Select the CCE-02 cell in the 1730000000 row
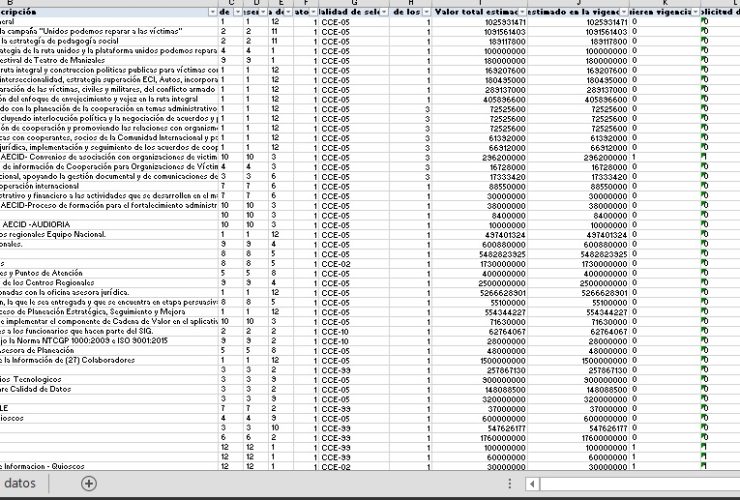The width and height of the screenshot is (740, 500). (354, 263)
